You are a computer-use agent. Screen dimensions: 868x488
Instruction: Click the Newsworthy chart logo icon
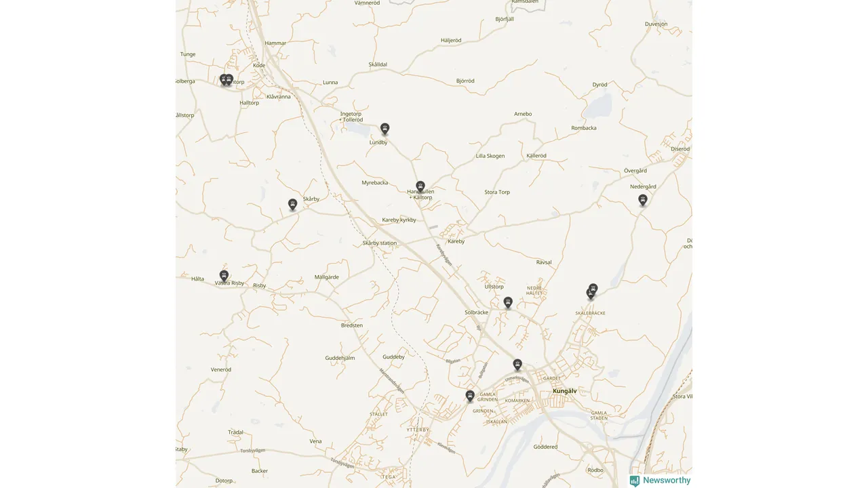[635, 481]
